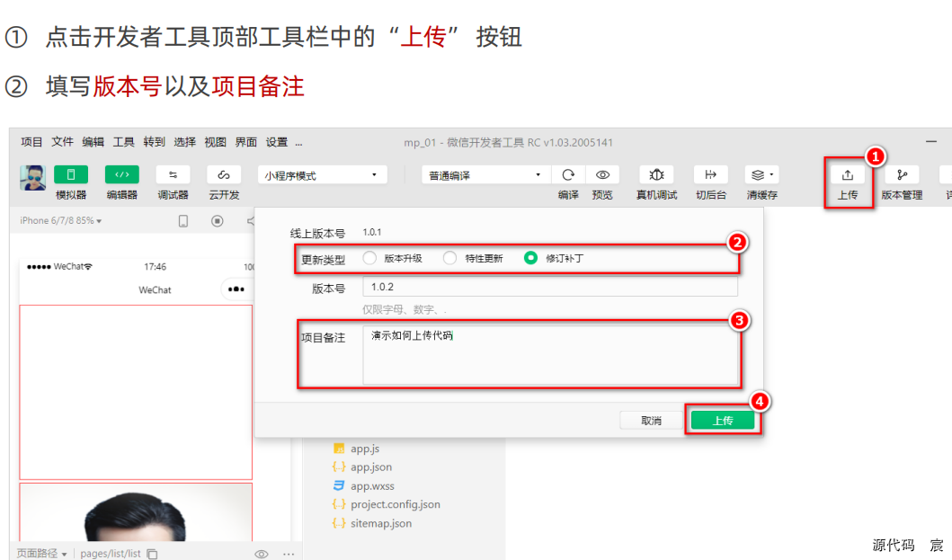The height and width of the screenshot is (560, 952).
Task: Click the portrait photo in simulator
Action: 136,512
